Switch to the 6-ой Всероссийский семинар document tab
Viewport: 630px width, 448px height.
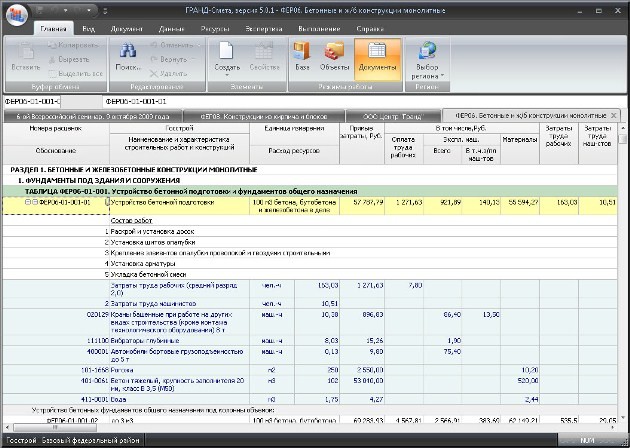[x=93, y=117]
